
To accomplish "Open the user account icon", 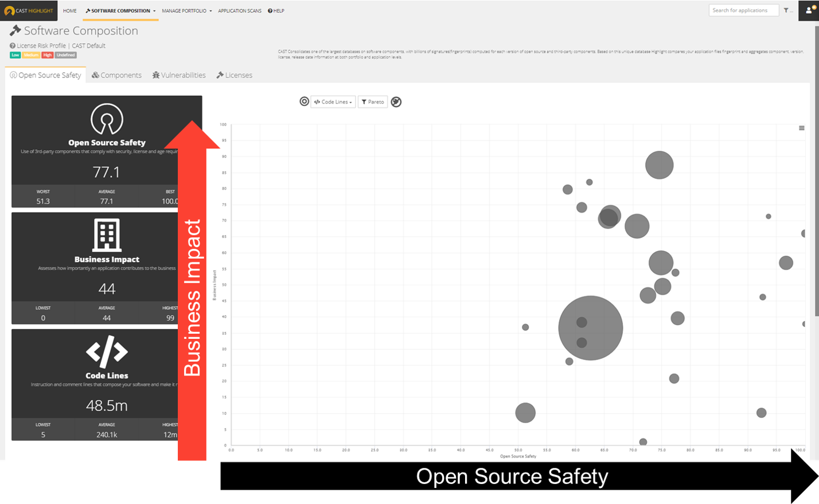I will [x=809, y=10].
